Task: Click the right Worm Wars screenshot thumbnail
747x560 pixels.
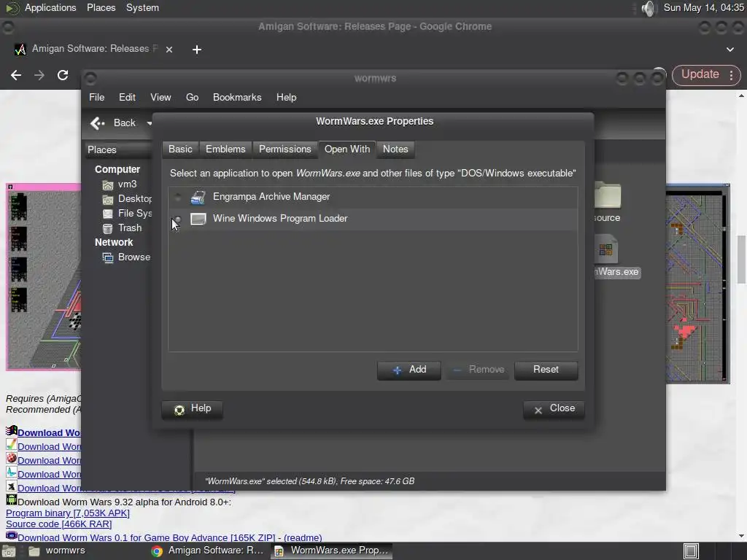Action: pos(698,284)
